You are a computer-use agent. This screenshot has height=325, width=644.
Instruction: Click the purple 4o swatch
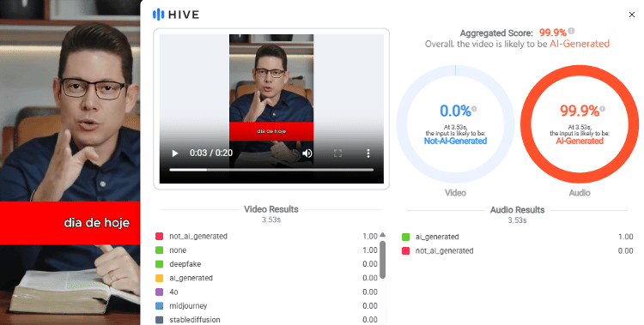coord(160,292)
